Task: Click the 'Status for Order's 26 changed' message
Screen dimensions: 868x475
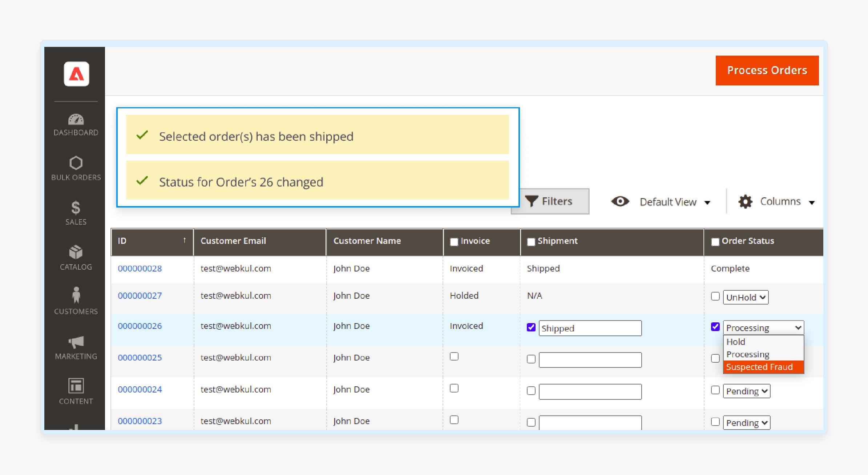Action: [x=317, y=180]
